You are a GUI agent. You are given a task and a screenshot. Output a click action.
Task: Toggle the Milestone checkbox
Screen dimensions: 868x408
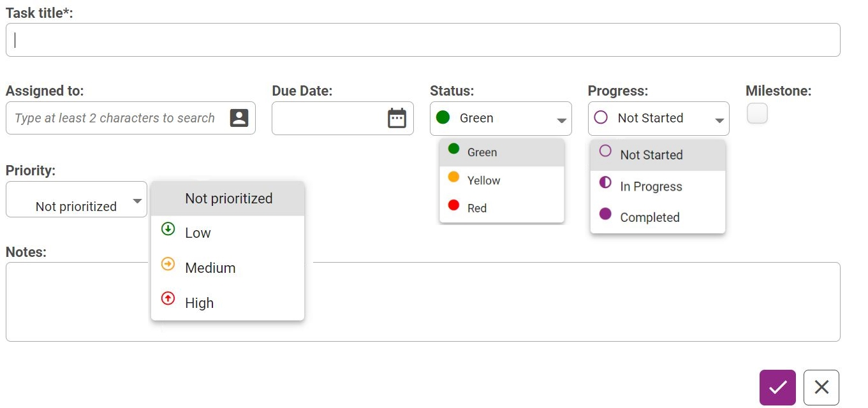pyautogui.click(x=757, y=113)
